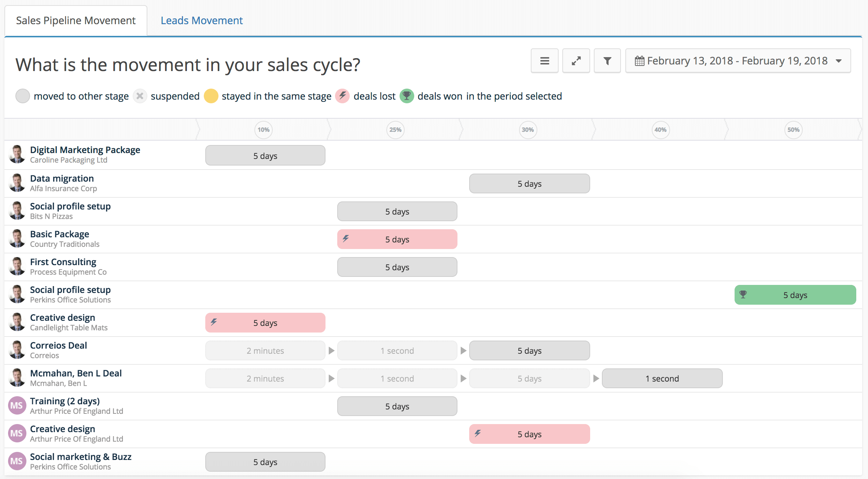Click the deals lost lightning icon on Basic Package

click(344, 239)
